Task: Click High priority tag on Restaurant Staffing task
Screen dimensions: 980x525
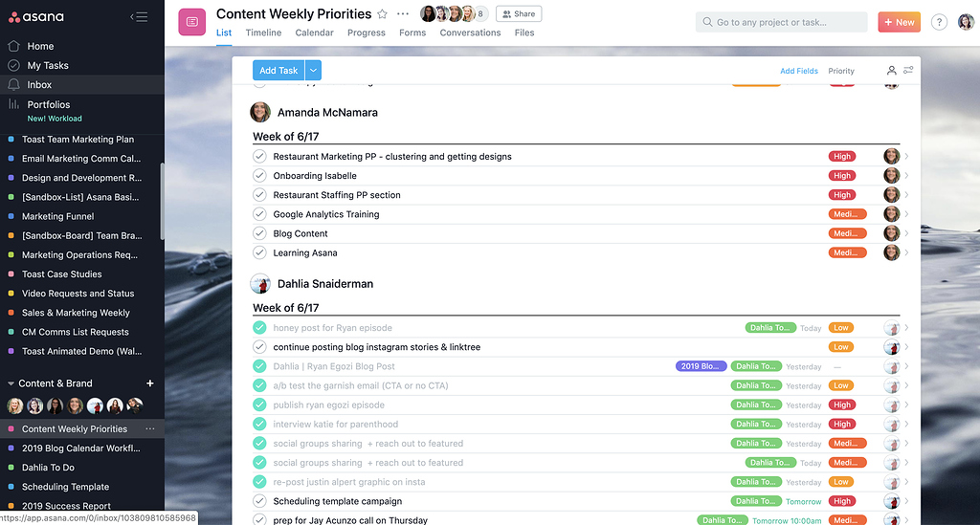Action: click(x=842, y=195)
